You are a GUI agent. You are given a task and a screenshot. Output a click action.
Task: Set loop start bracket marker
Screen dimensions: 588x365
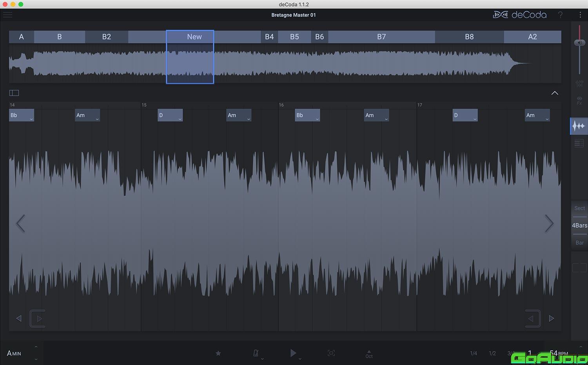[38, 318]
